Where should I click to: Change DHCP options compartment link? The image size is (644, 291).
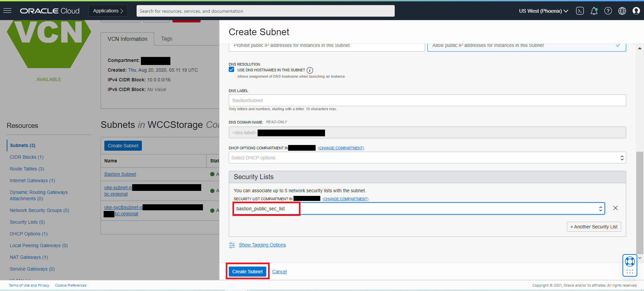[341, 148]
